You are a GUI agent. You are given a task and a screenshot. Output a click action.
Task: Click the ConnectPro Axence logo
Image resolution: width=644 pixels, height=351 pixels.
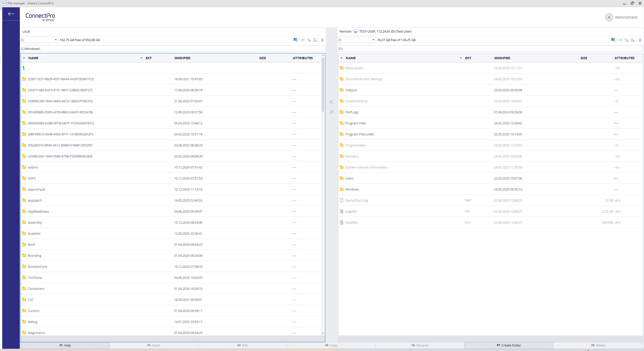pos(40,17)
